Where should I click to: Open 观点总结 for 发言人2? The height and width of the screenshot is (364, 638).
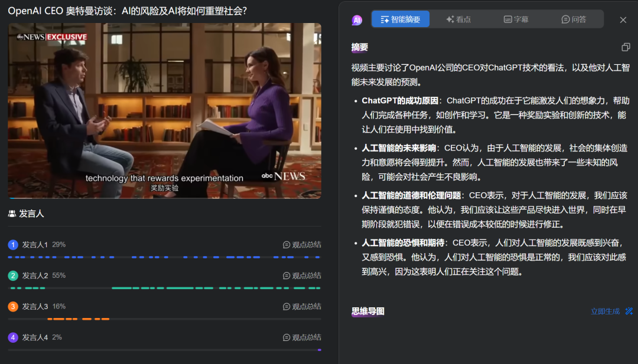[302, 276]
